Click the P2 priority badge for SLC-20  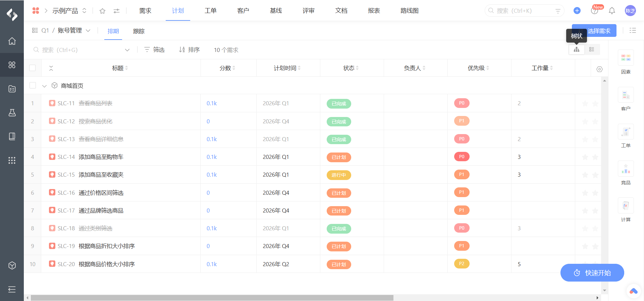click(462, 264)
